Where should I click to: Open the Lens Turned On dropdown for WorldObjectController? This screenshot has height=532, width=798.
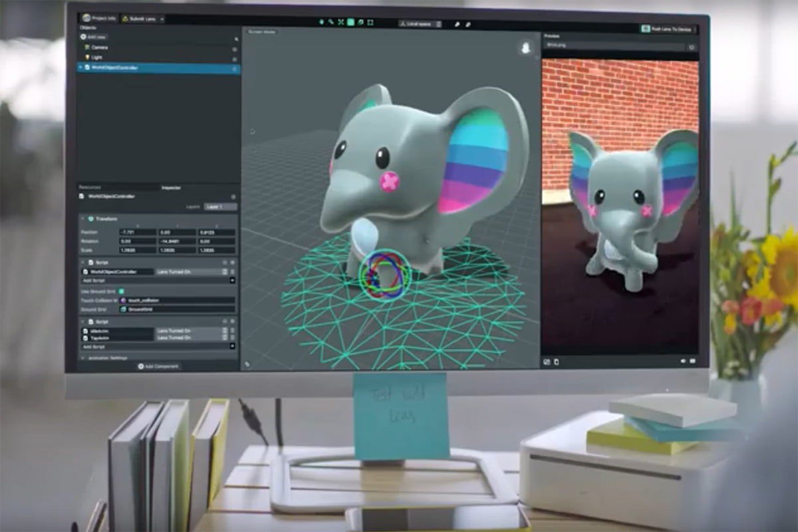point(192,272)
